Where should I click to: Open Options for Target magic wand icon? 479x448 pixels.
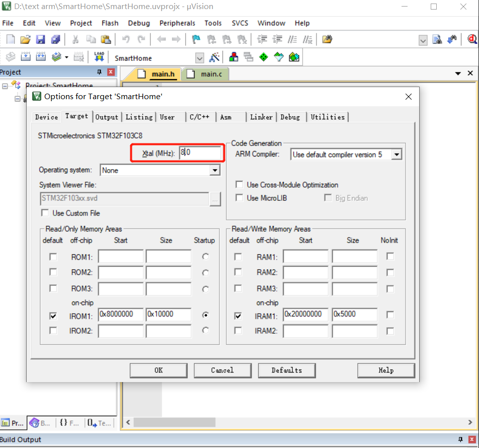(214, 57)
